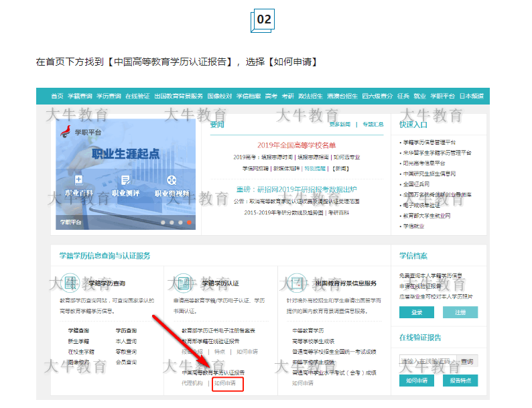532x408 pixels.
Task: Open the 2015-2019年考研分数线及趋势图 link
Action: 283,212
